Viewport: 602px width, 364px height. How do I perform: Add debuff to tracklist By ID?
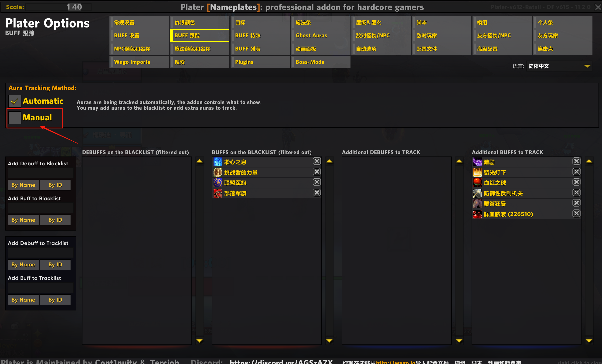point(55,265)
